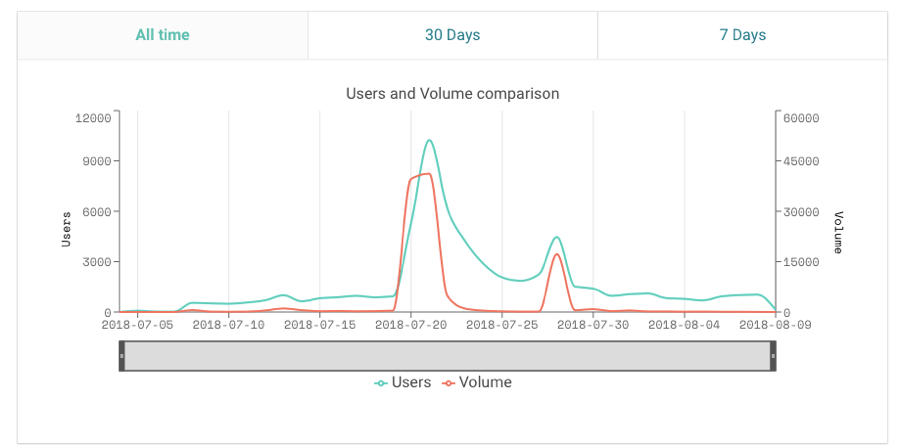Click the vertical Volume axis title on right
The image size is (899, 445).
[838, 231]
